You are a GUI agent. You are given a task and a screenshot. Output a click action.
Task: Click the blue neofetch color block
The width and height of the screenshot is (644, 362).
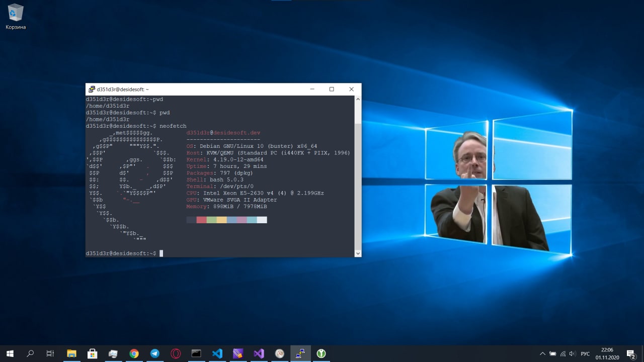coord(231,220)
